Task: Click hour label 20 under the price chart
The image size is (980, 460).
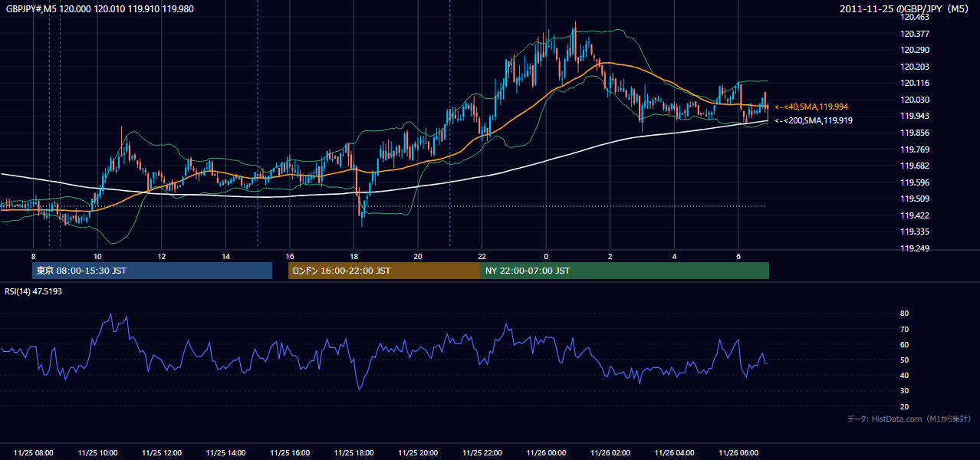Action: (x=418, y=256)
